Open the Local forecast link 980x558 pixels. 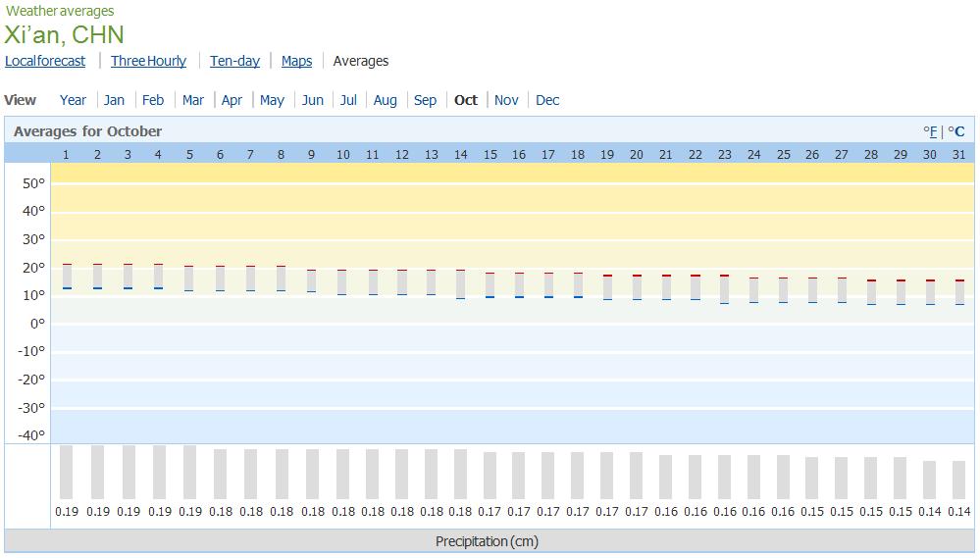tap(45, 61)
